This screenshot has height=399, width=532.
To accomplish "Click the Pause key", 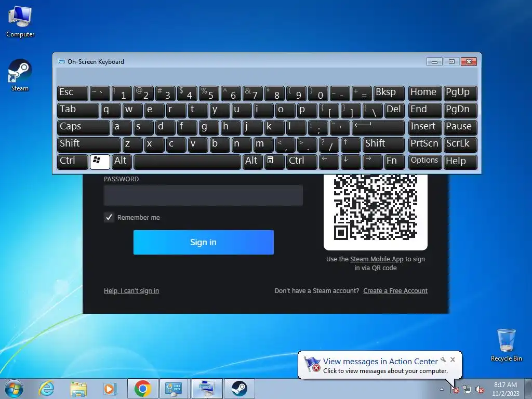I will pyautogui.click(x=460, y=128).
